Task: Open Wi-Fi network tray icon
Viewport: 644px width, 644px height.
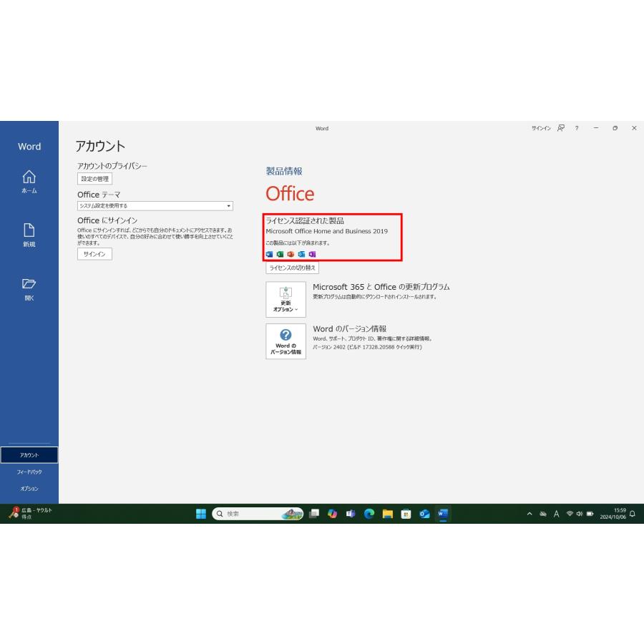Action: (570, 514)
